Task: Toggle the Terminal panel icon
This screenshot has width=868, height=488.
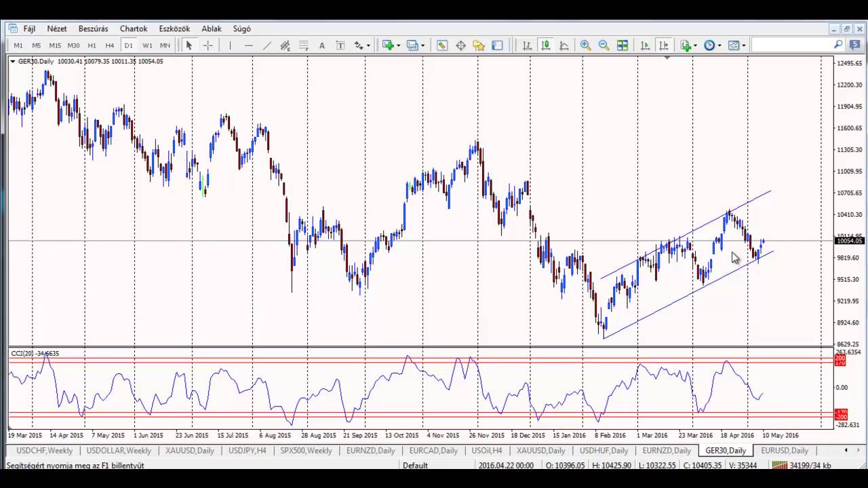Action: [x=497, y=45]
